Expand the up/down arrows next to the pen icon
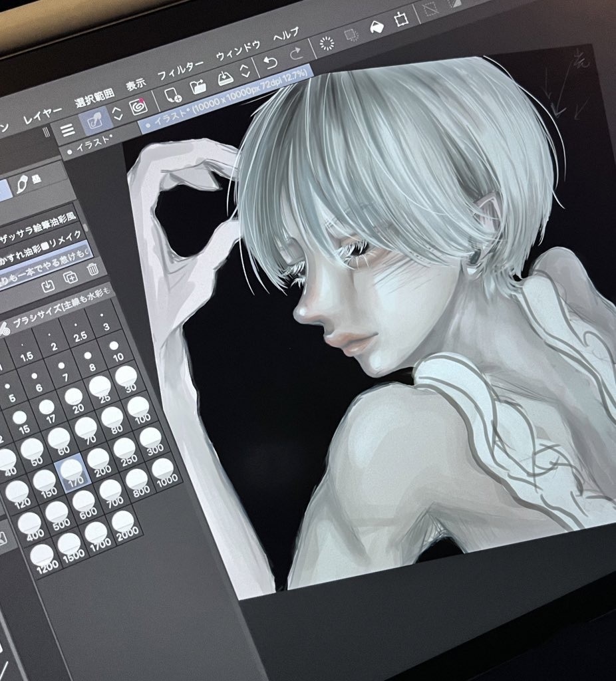 [x=117, y=113]
